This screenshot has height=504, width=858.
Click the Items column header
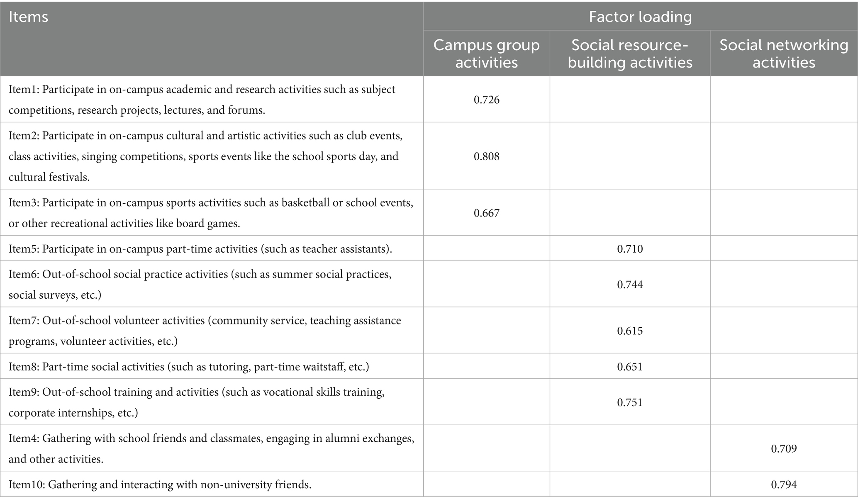(29, 17)
